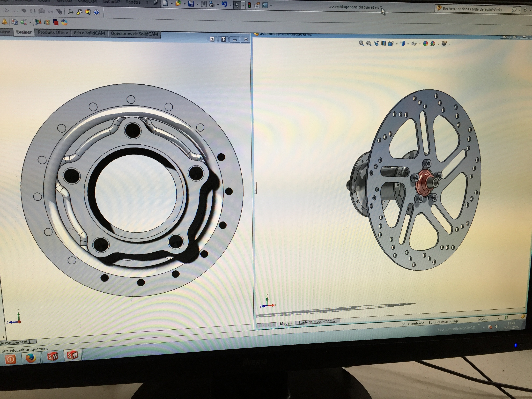Select the Etude de mouvement 1 tab
Viewport: 532px width, 399px height.
click(x=318, y=321)
